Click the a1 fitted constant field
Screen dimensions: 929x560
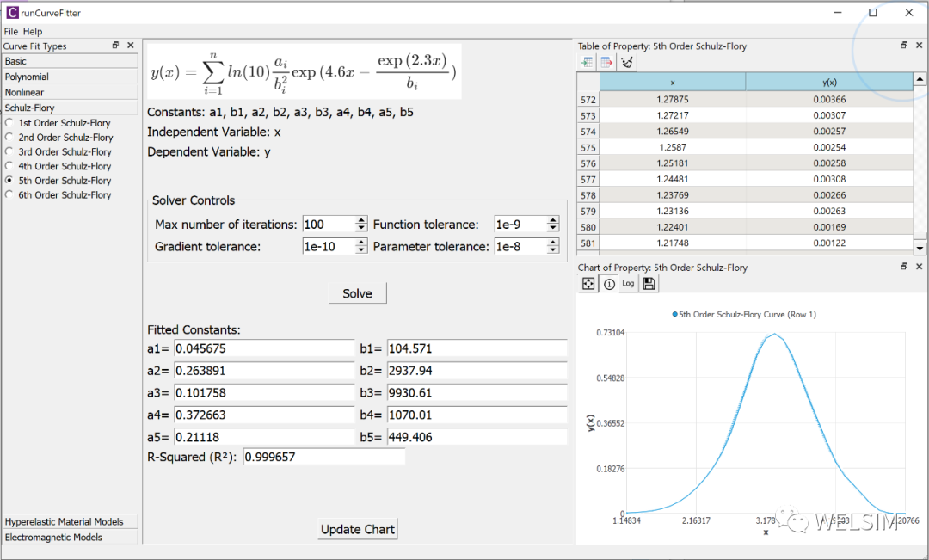[x=264, y=348]
